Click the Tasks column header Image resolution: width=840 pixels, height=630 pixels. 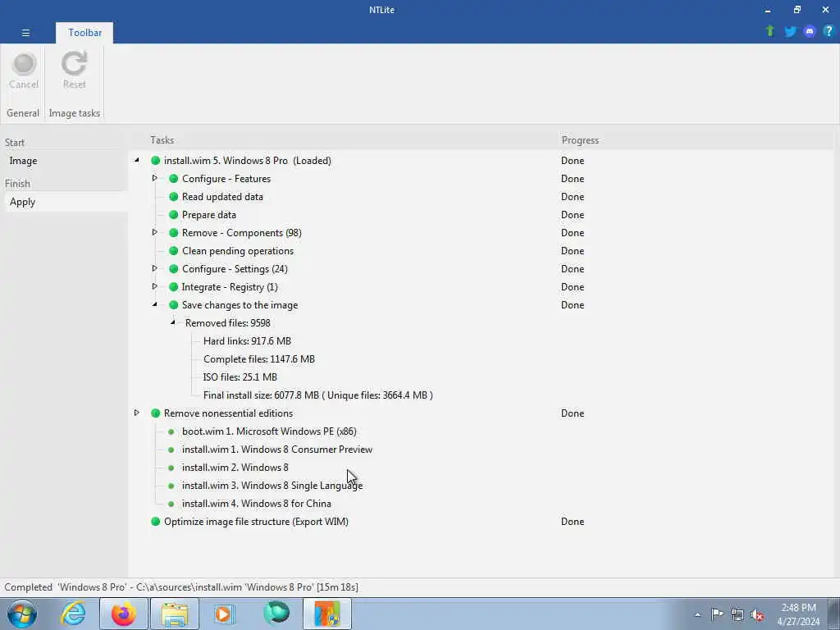tap(162, 139)
